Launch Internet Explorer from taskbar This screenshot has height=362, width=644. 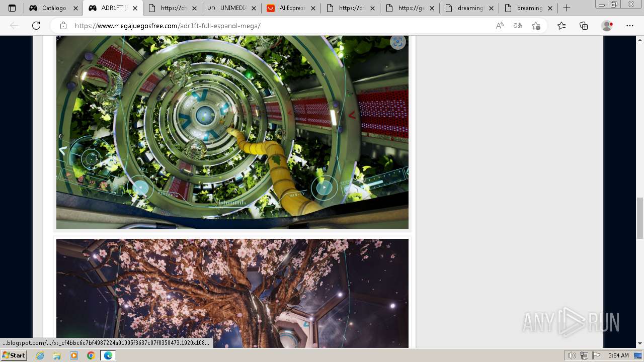[x=40, y=355]
